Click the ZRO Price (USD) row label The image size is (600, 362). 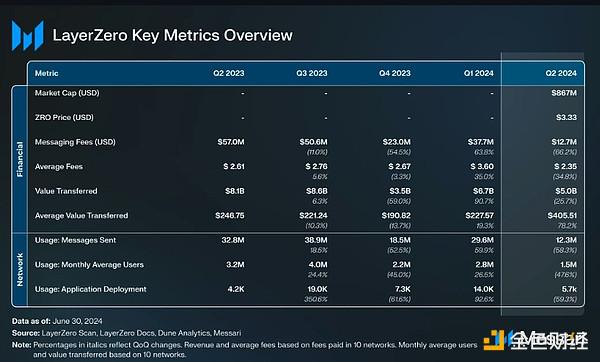click(64, 117)
